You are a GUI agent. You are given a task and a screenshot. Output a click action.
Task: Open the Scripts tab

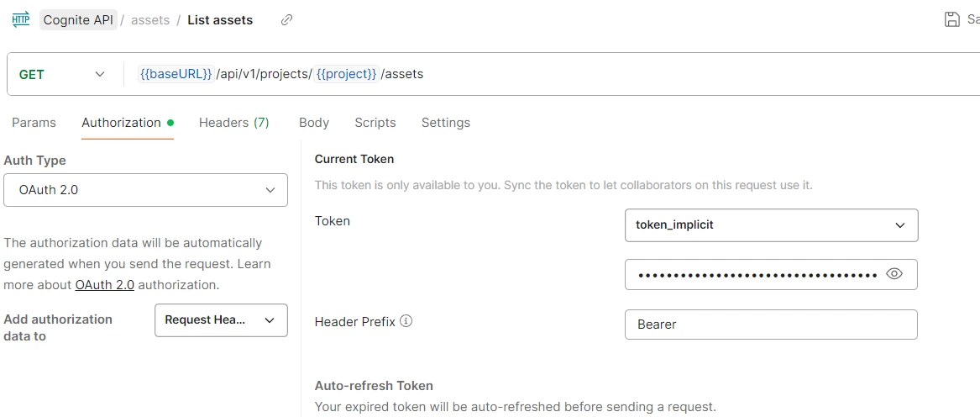(375, 123)
